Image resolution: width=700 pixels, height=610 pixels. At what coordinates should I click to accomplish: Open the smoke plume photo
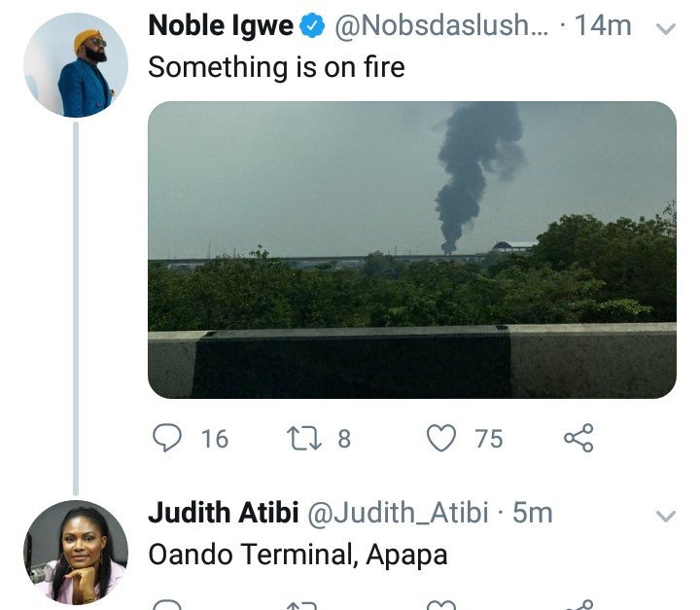pos(412,250)
